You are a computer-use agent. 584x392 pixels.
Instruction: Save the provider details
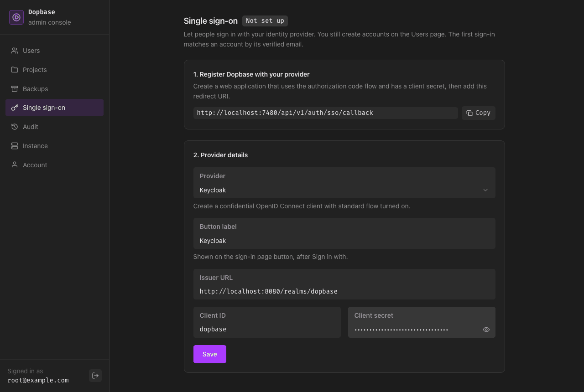click(x=210, y=354)
